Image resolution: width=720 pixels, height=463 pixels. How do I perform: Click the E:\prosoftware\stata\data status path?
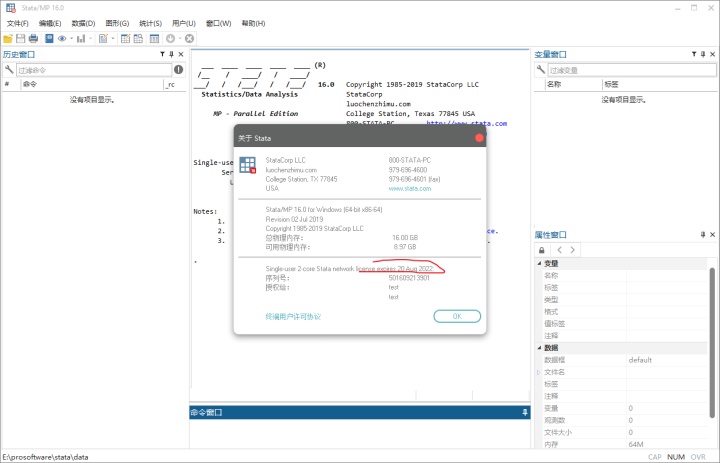45,457
